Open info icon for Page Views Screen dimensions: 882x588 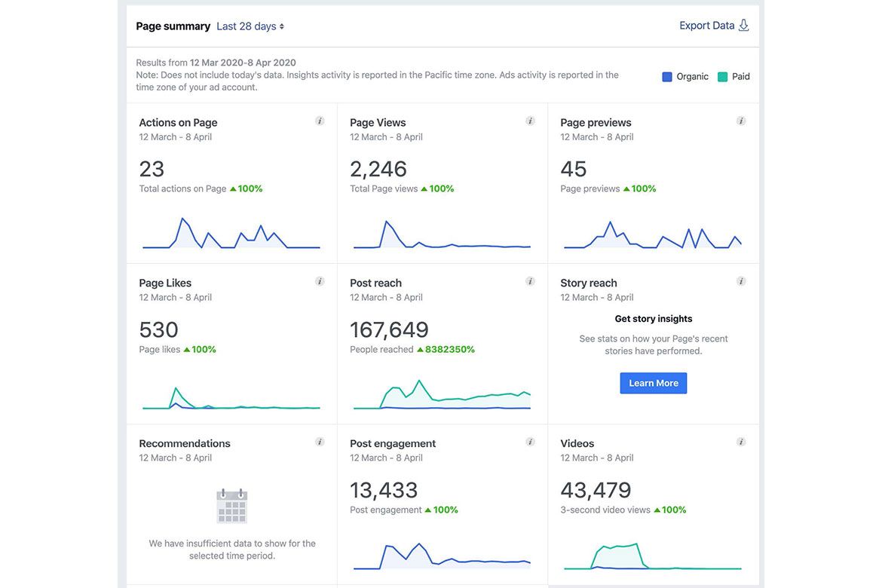pos(530,121)
